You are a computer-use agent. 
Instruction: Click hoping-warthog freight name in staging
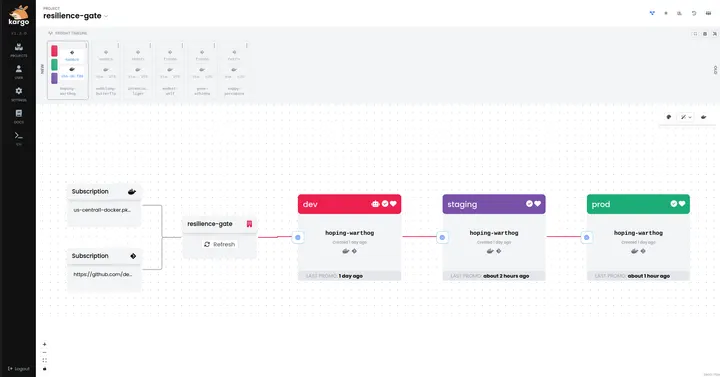coord(494,233)
